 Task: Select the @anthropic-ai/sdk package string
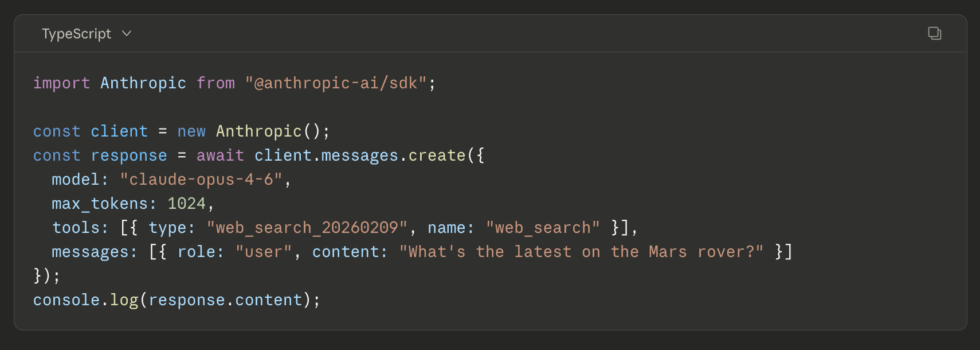[339, 83]
